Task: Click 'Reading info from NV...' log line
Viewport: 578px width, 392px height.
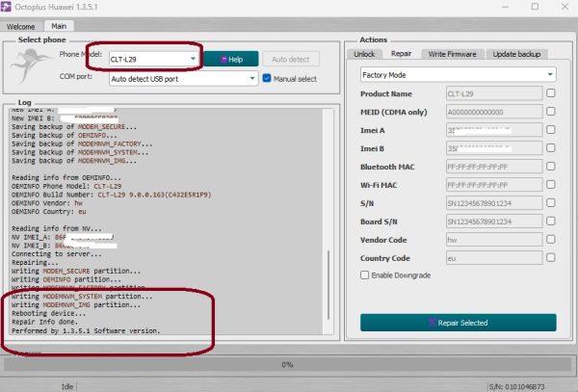Action: tap(56, 229)
